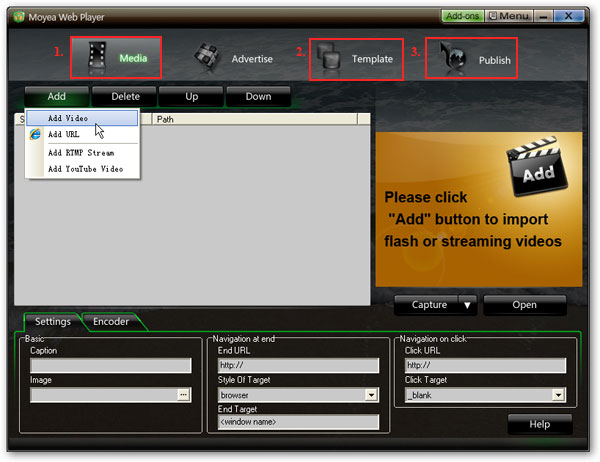Expand the Style Of Target dropdown
600x462 pixels.
tap(371, 395)
